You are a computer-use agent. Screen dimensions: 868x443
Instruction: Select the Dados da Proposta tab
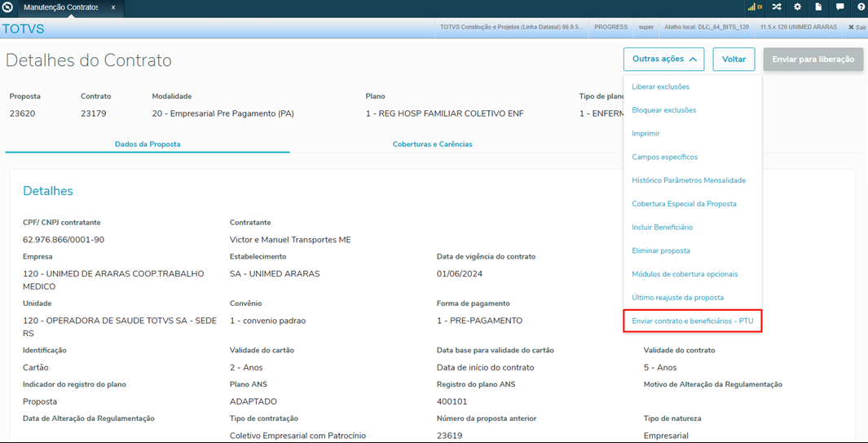148,144
